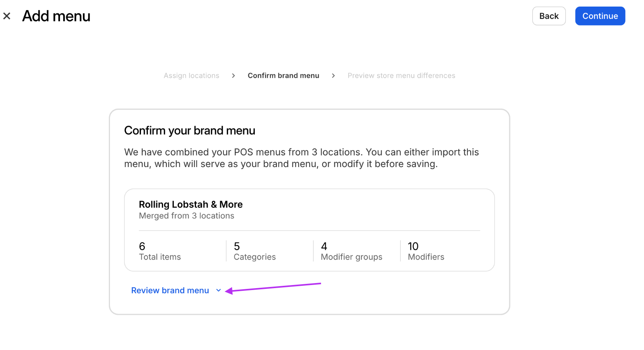Screen dimensions: 644x350
Task: Click the combined POS menus description text
Action: (301, 158)
